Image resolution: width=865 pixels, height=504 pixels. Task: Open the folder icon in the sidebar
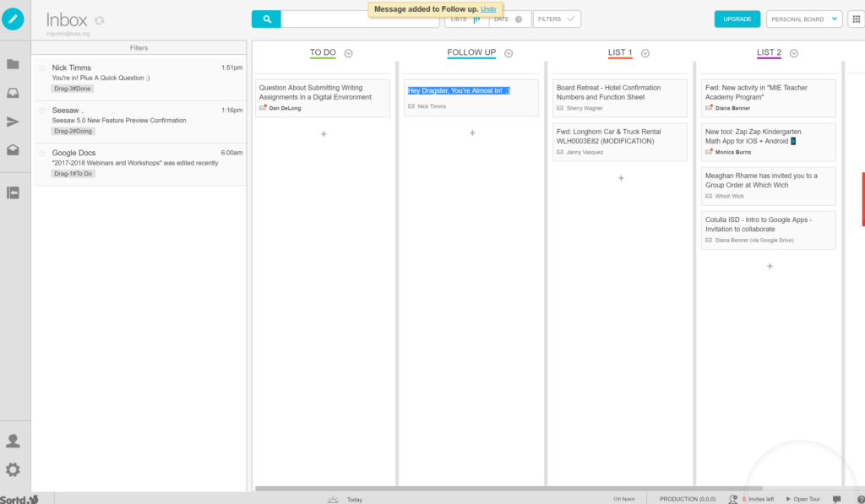pyautogui.click(x=13, y=64)
